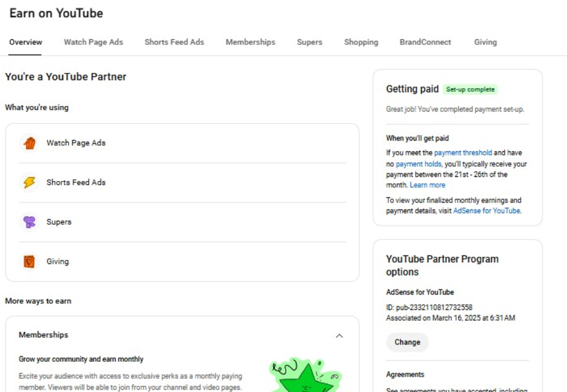Click the 'YouTube Partner Program options' heading
Screen dimensions: 567x392
442,265
